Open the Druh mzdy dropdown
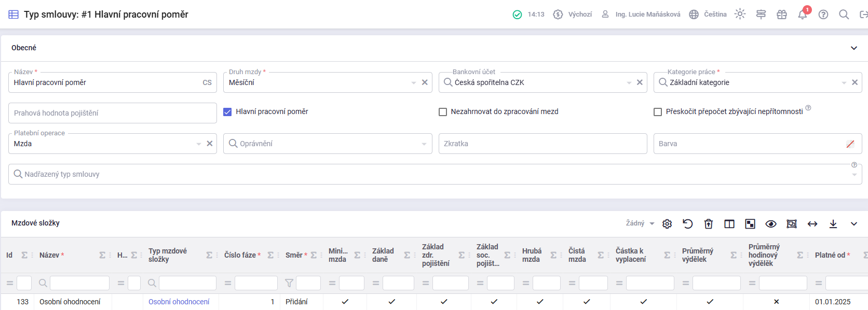This screenshot has width=868, height=310. [414, 83]
